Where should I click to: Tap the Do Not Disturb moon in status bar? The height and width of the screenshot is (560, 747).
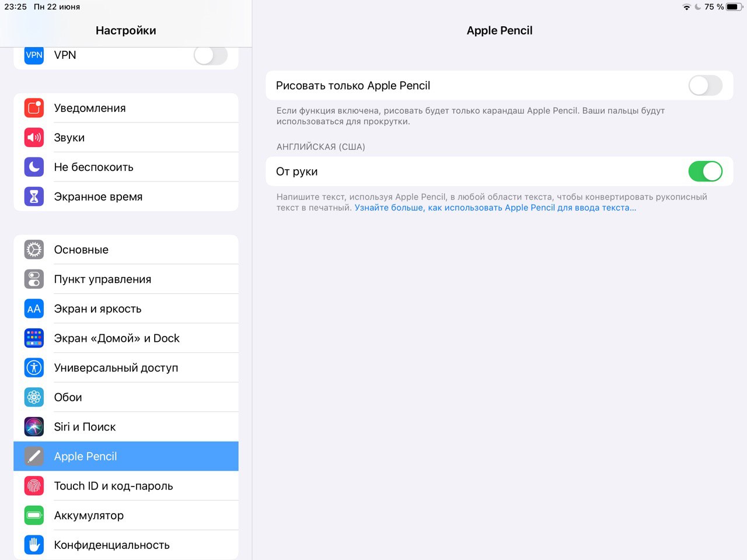tap(698, 7)
